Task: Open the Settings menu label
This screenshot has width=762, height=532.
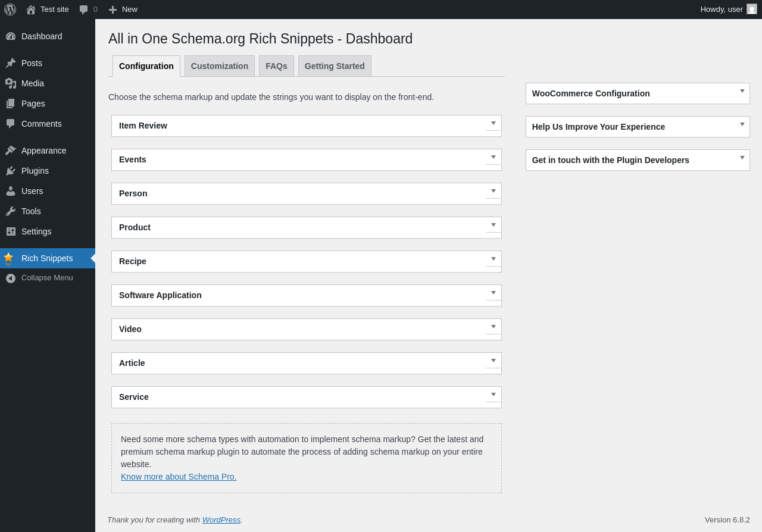Action: [x=36, y=231]
